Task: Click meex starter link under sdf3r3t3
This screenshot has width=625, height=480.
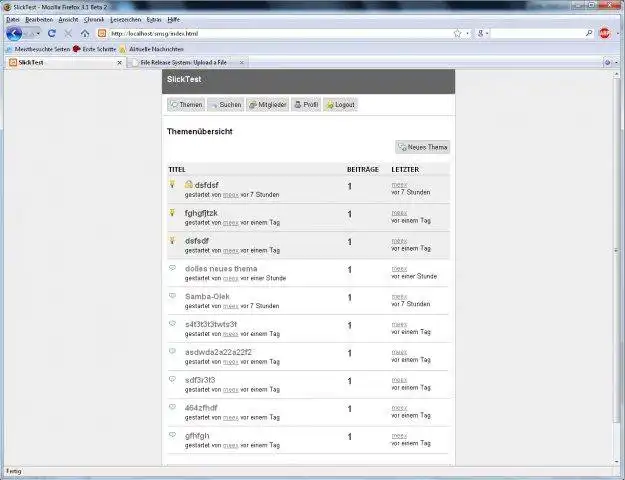Action: [231, 390]
